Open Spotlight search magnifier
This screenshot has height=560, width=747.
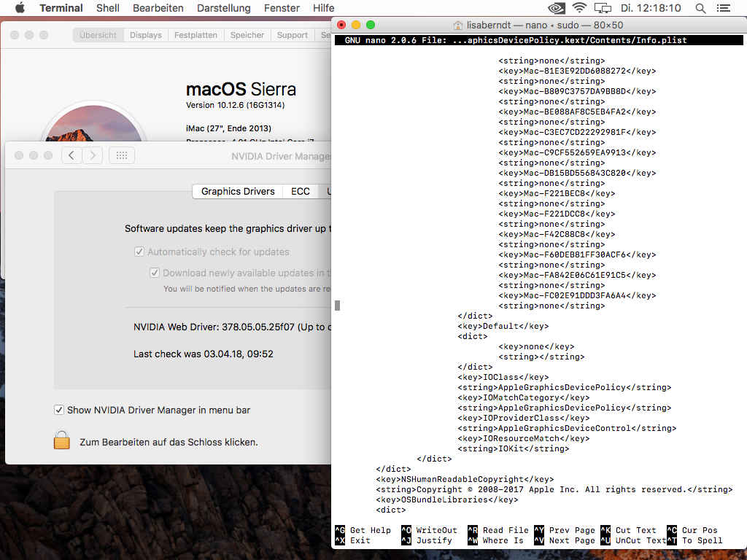pyautogui.click(x=700, y=8)
